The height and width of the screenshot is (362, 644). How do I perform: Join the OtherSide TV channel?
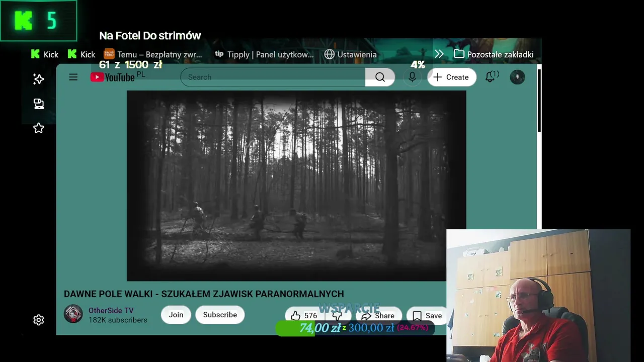coord(176,315)
